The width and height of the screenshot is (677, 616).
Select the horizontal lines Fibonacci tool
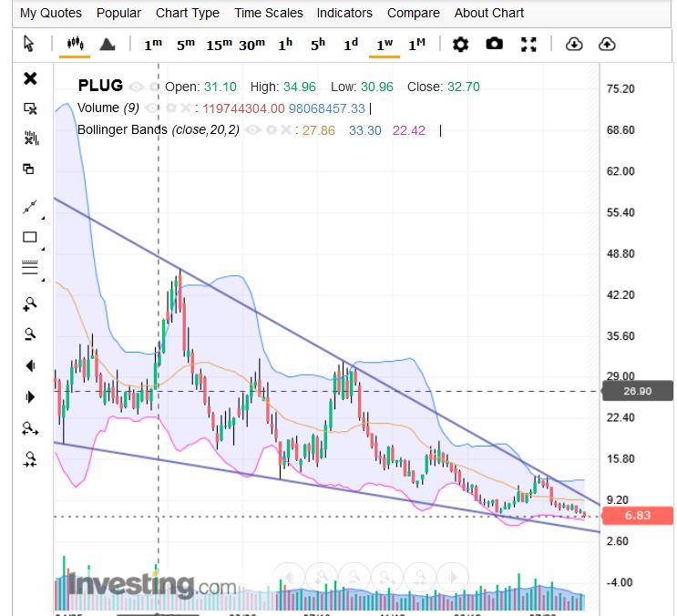click(30, 268)
